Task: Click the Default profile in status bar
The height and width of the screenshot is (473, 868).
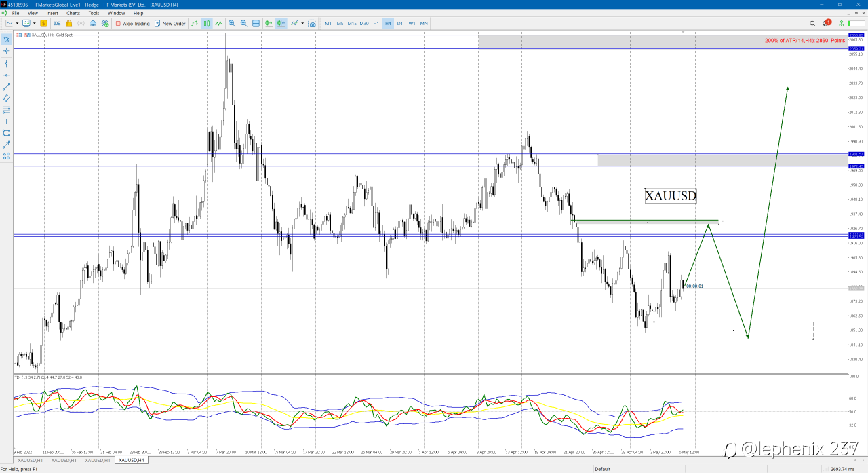Action: click(x=603, y=469)
